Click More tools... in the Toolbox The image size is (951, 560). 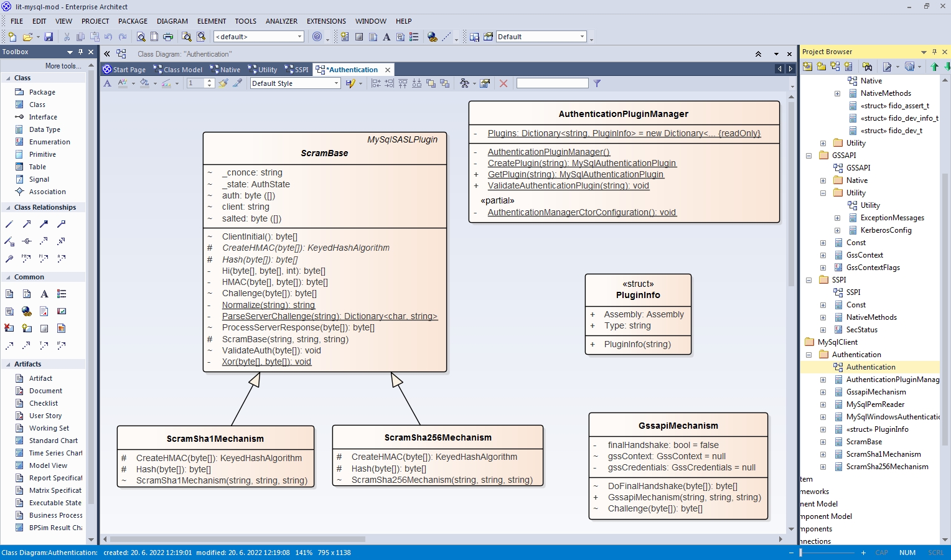click(x=63, y=66)
